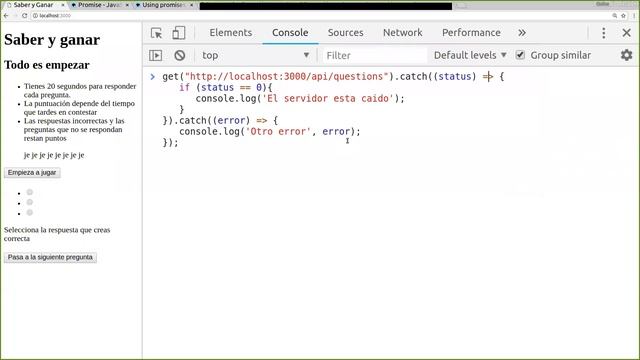Click the 'Otro error' string in console

[278, 131]
